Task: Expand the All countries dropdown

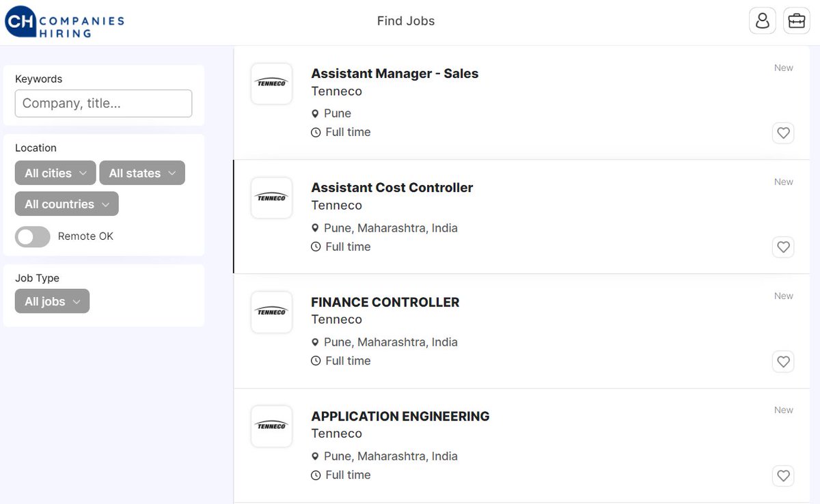Action: pos(67,204)
